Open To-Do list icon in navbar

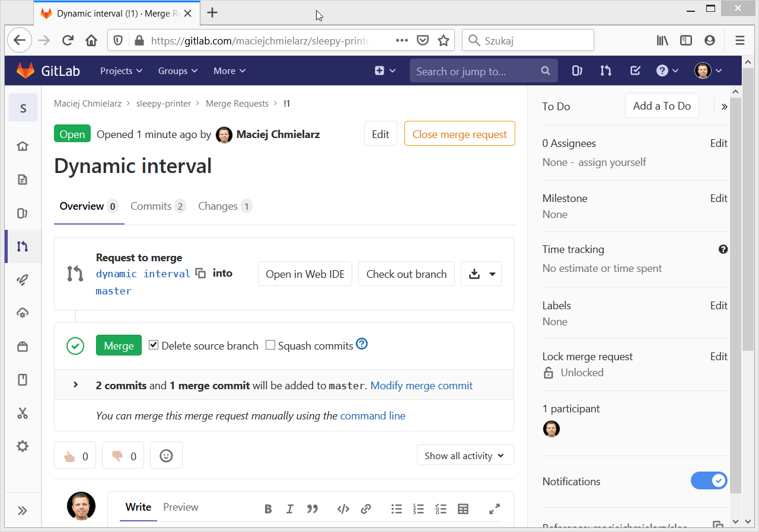point(635,70)
